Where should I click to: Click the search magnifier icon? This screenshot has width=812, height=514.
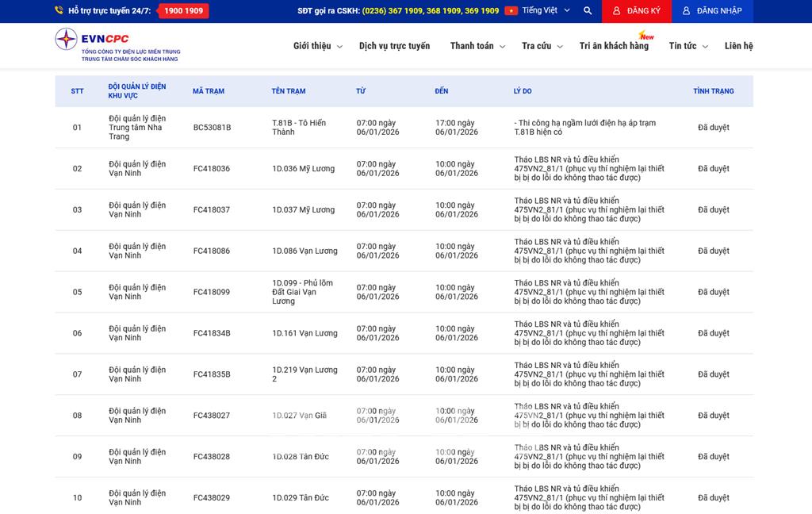point(588,11)
